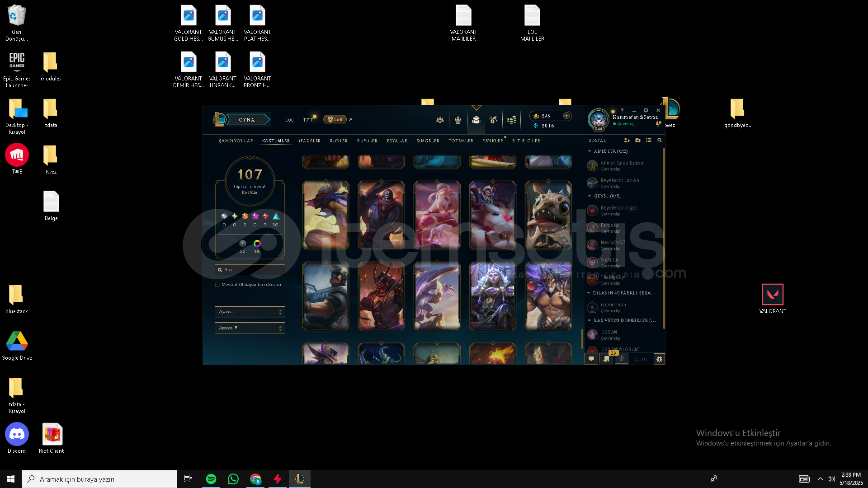Click the bug report icon
Viewport: 868px width, 488px height.
659,359
